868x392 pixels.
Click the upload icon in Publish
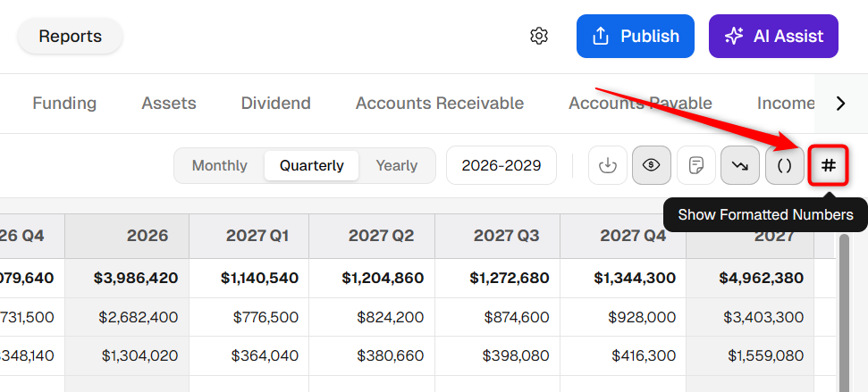[x=601, y=36]
